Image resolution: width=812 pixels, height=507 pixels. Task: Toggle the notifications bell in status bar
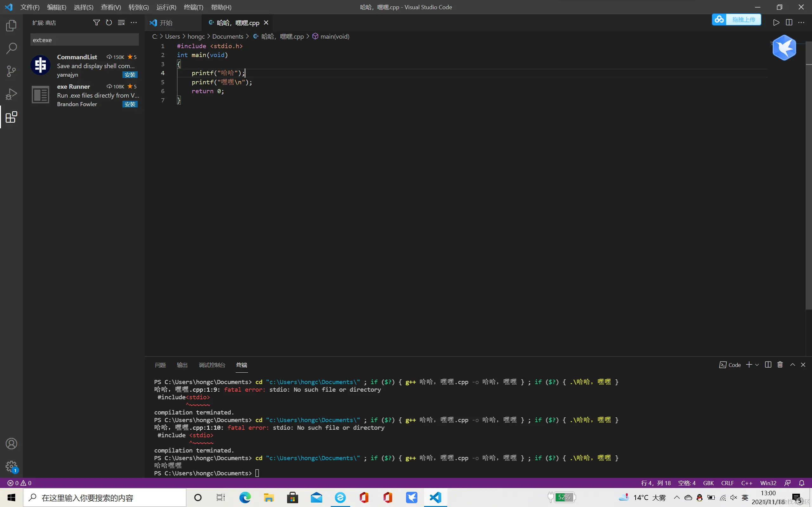(802, 483)
